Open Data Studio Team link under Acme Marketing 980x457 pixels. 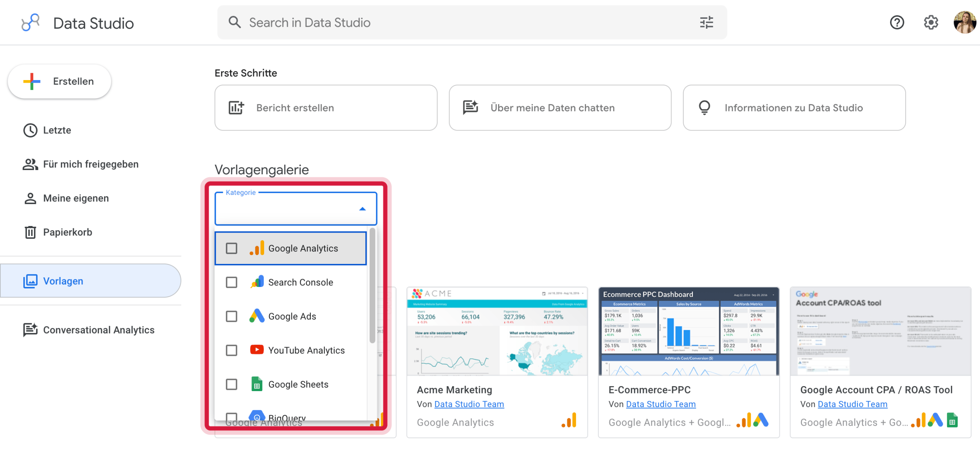pyautogui.click(x=469, y=404)
